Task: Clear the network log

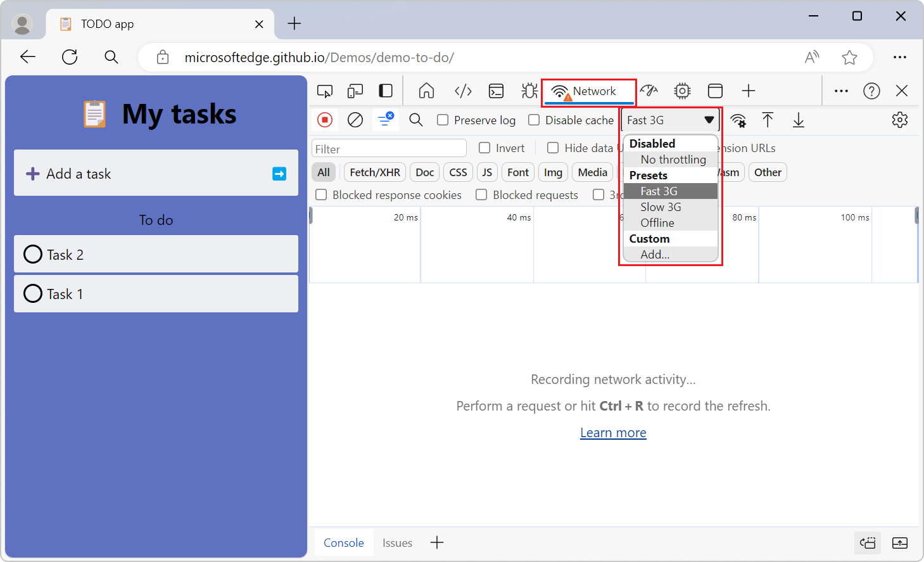Action: (355, 120)
